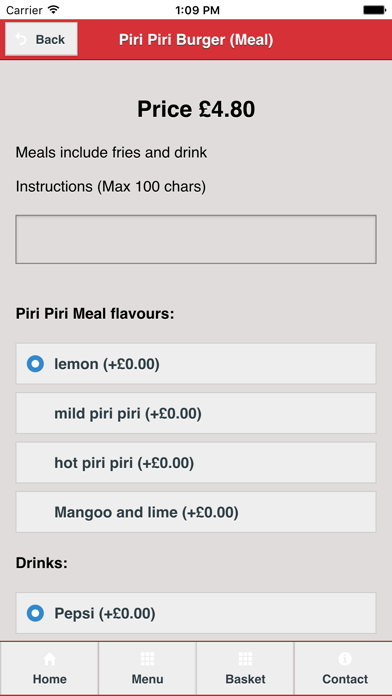Switch to the Menu tab
Image resolution: width=392 pixels, height=696 pixels.
point(147,668)
